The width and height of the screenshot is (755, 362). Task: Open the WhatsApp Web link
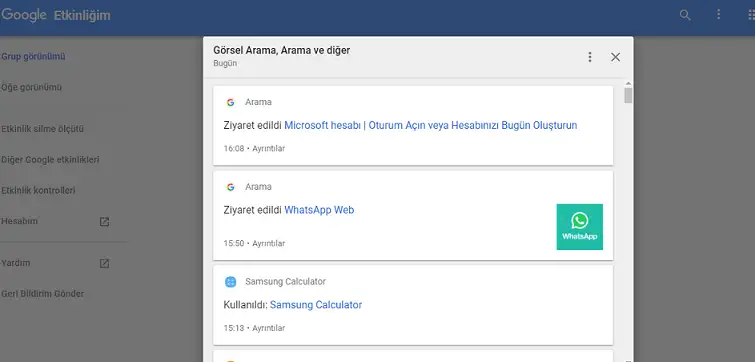click(319, 210)
